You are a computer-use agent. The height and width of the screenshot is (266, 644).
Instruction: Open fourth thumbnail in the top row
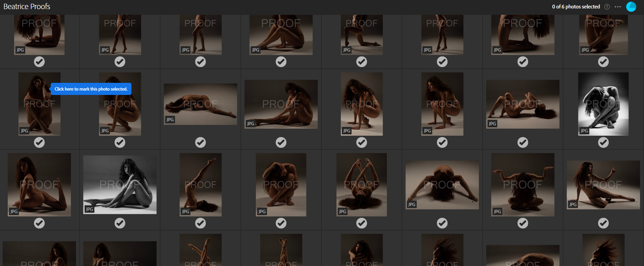(x=281, y=35)
